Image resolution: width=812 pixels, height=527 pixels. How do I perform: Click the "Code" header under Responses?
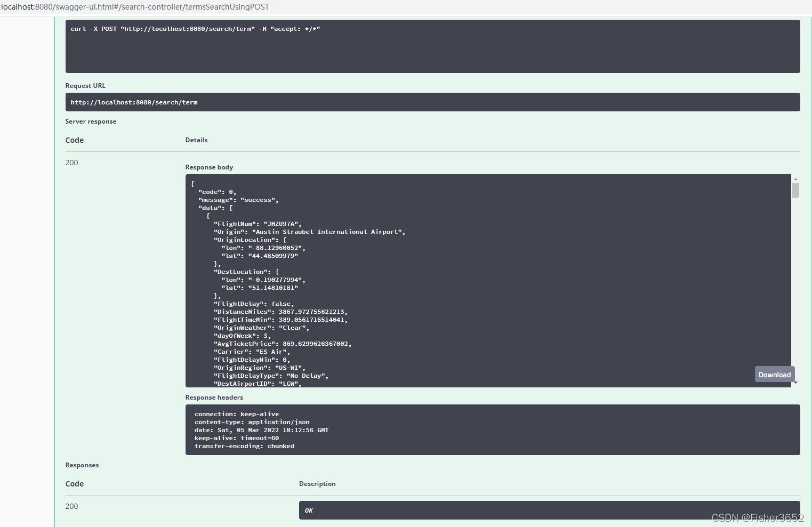point(75,484)
